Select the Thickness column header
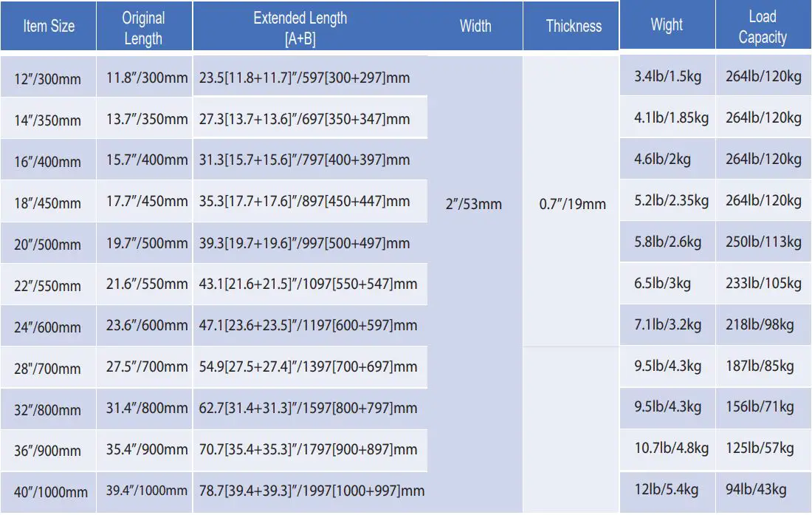This screenshot has width=812, height=515. coord(574,27)
